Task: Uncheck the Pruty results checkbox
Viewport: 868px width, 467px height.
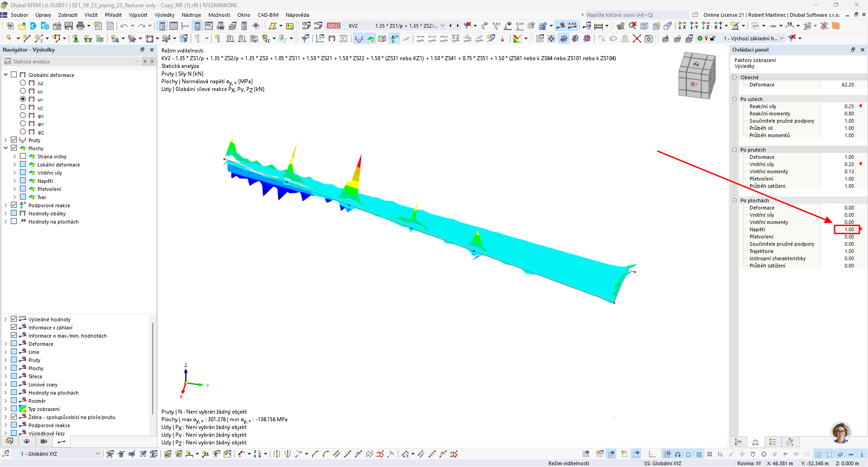Action: (14, 140)
